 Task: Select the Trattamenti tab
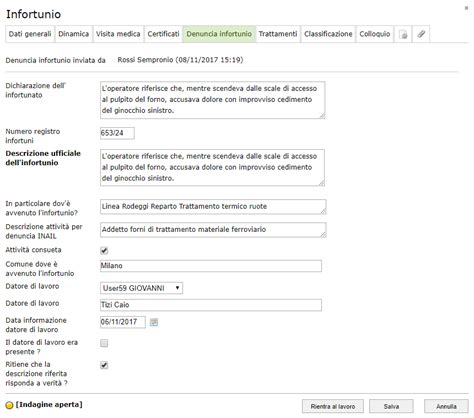(278, 34)
